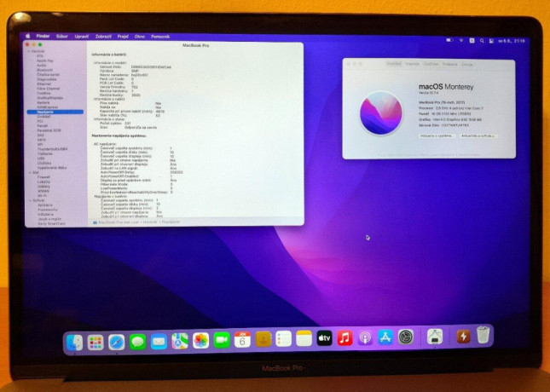
Task: Collapse Sieť section in sidebar
Action: pyautogui.click(x=30, y=173)
